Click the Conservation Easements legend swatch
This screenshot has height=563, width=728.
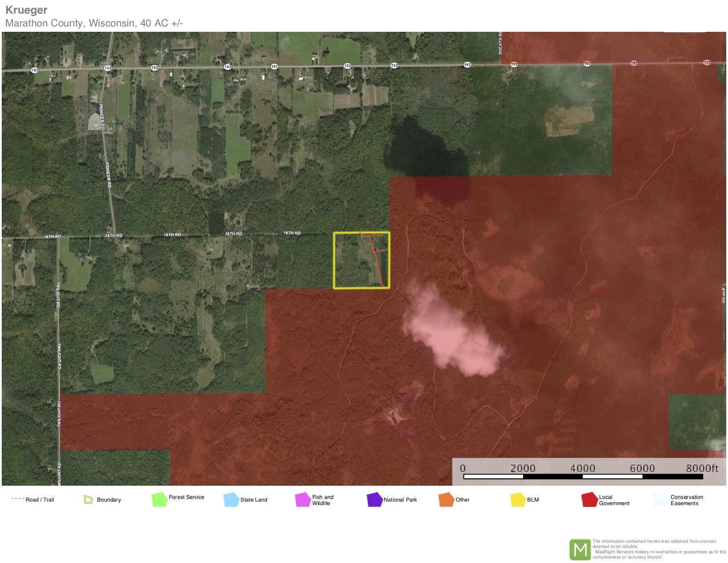pyautogui.click(x=661, y=499)
